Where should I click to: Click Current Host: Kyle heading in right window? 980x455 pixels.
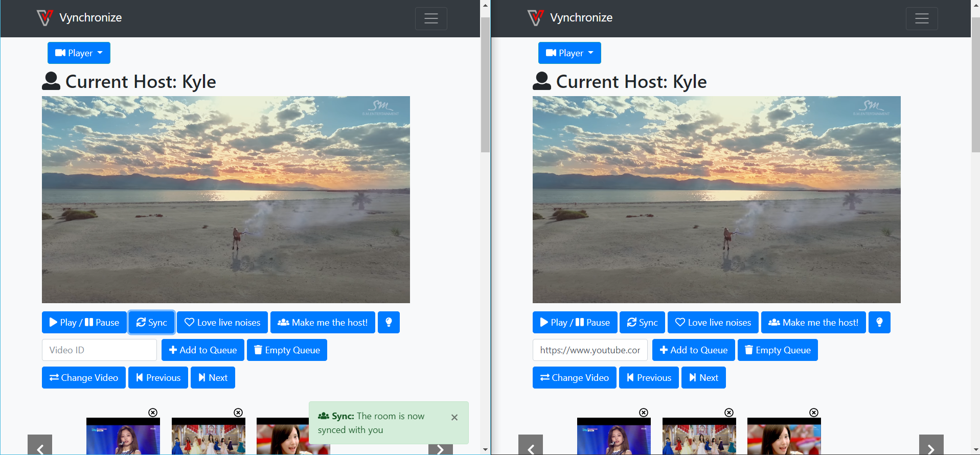coord(620,81)
